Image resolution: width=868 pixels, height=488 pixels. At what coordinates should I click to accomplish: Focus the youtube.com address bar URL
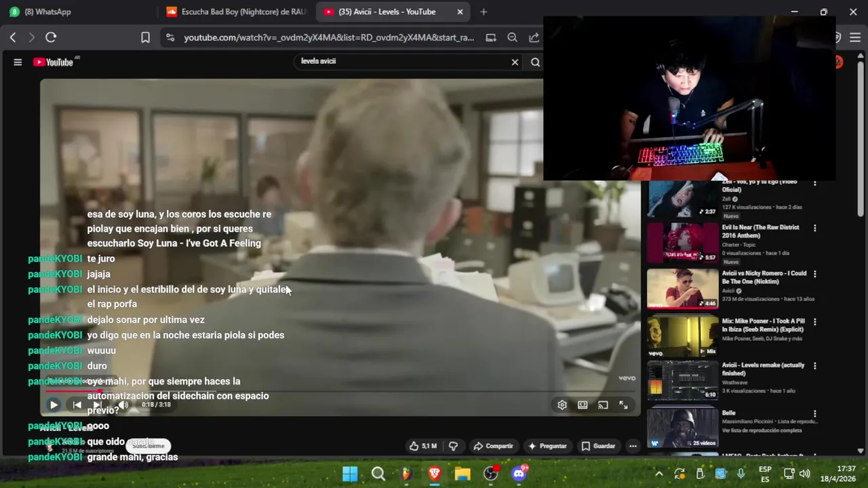point(329,37)
